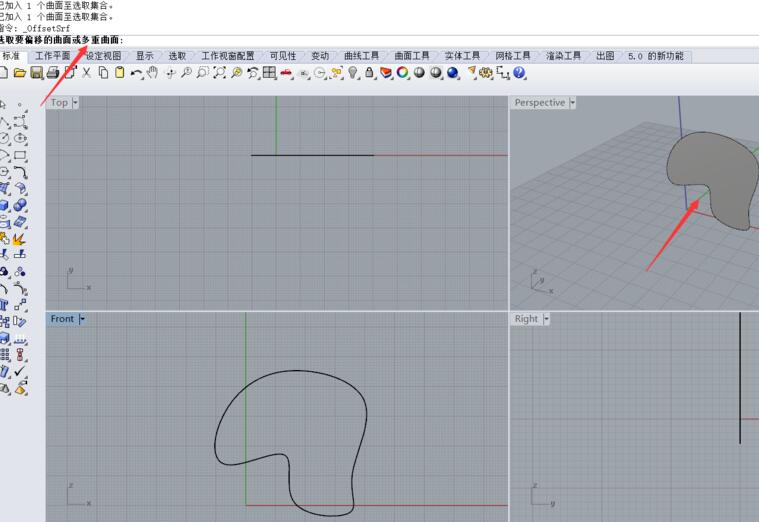Open the 实体工具 toolbar tab
759x522 pixels.
[x=462, y=56]
